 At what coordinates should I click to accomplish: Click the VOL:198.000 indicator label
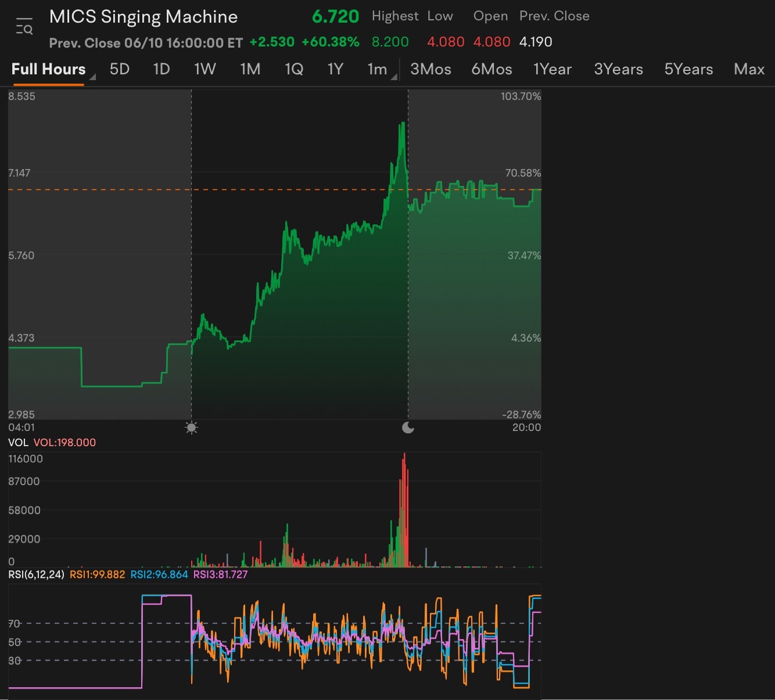click(x=64, y=443)
